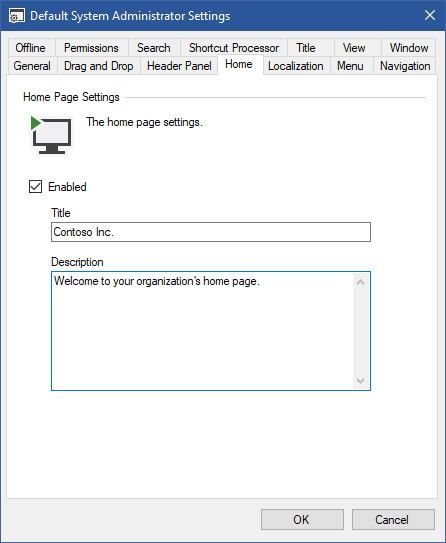The image size is (446, 543).
Task: Uncheck the Enabled checkbox
Action: pyautogui.click(x=35, y=187)
